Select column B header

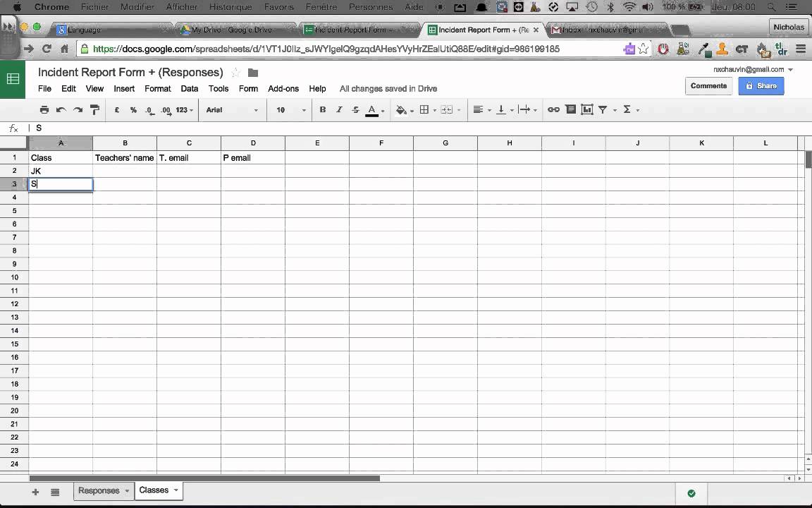125,143
